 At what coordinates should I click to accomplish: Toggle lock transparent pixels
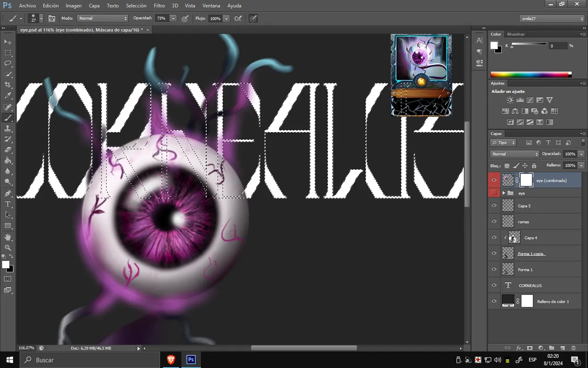(507, 166)
